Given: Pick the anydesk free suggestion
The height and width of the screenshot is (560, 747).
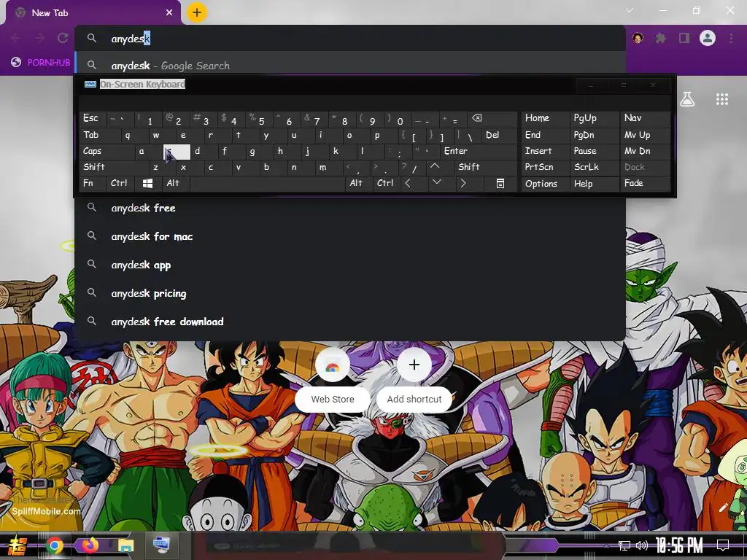Looking at the screenshot, I should pos(350,208).
